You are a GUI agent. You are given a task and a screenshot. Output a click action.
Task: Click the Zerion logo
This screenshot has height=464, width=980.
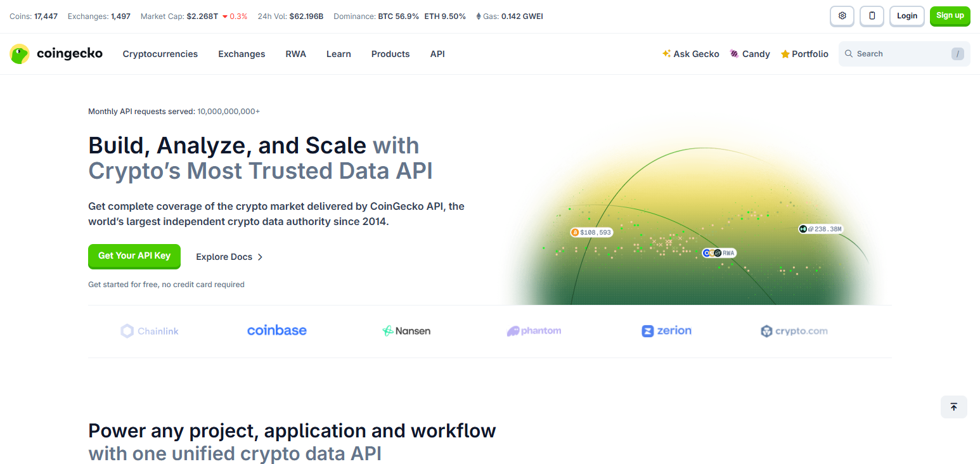point(666,331)
